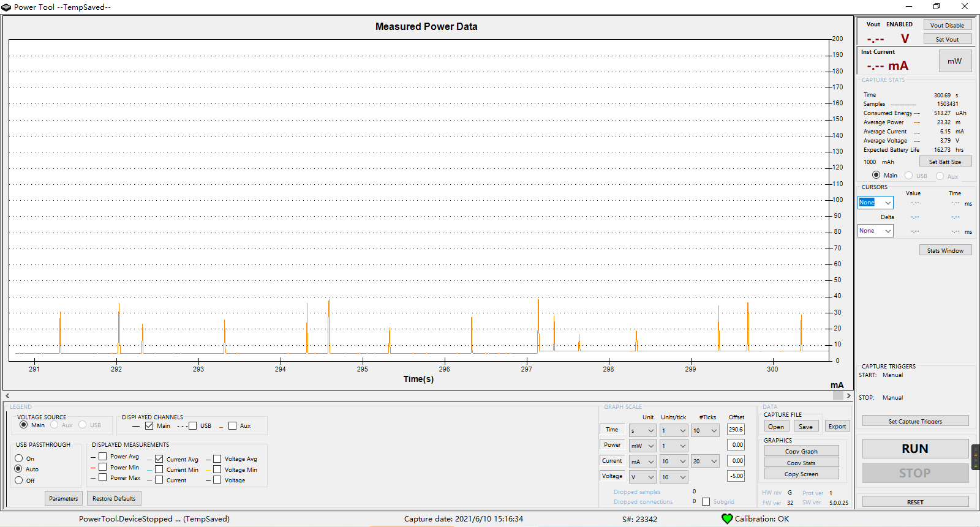This screenshot has height=527, width=980.
Task: Open the Voltage units/tick dropdown
Action: 674,477
